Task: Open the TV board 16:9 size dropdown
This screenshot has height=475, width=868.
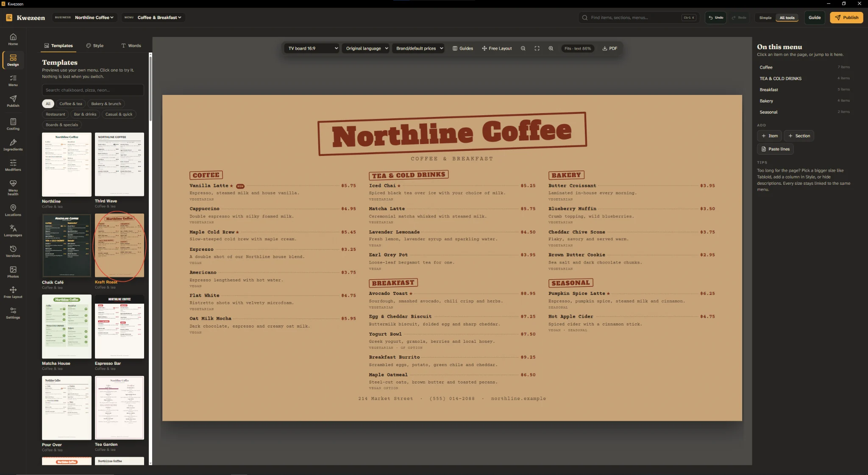Action: click(x=313, y=48)
